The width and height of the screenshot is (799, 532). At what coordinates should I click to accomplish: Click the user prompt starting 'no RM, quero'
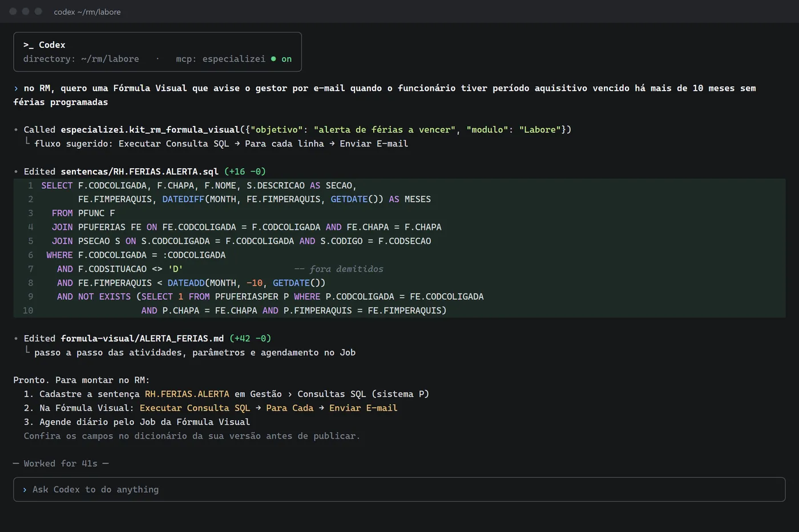385,95
